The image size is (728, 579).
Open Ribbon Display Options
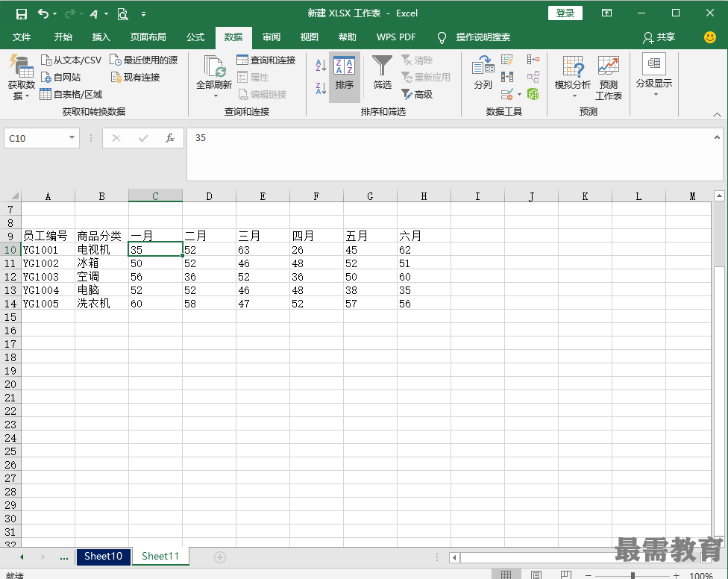(606, 13)
